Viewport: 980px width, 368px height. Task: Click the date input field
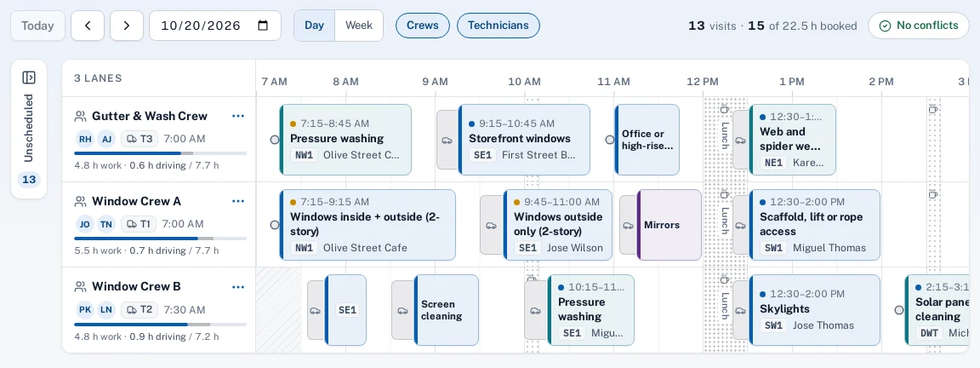coord(215,26)
